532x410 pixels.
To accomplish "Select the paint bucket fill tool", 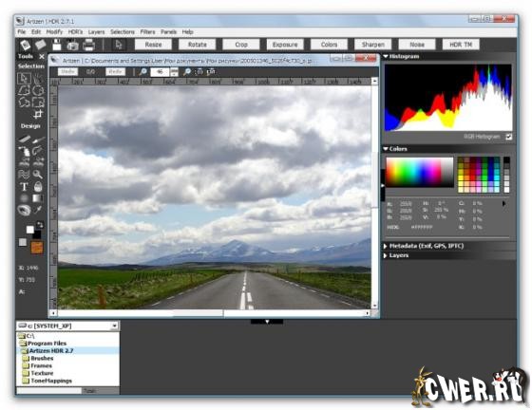I will pyautogui.click(x=38, y=186).
